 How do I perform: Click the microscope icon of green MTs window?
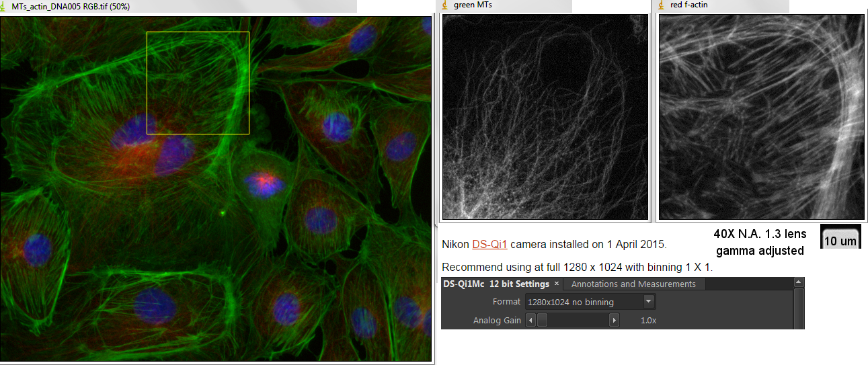pos(446,5)
